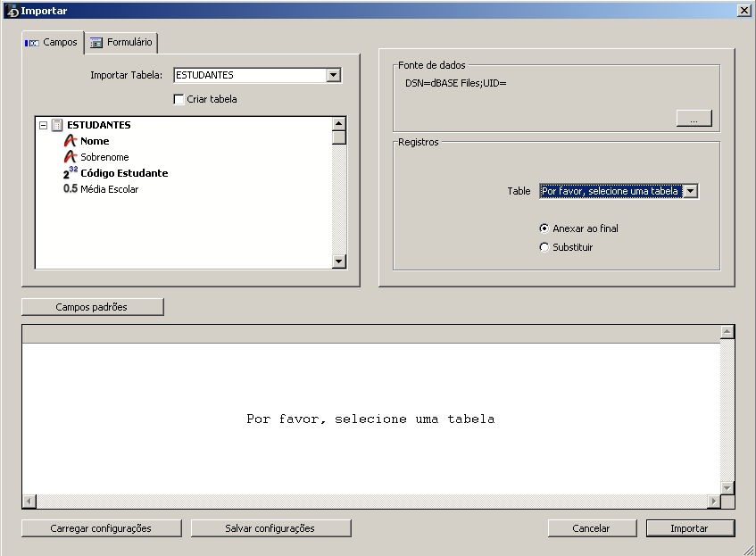Enable the Criar tabela checkbox
756x556 pixels.
[179, 99]
